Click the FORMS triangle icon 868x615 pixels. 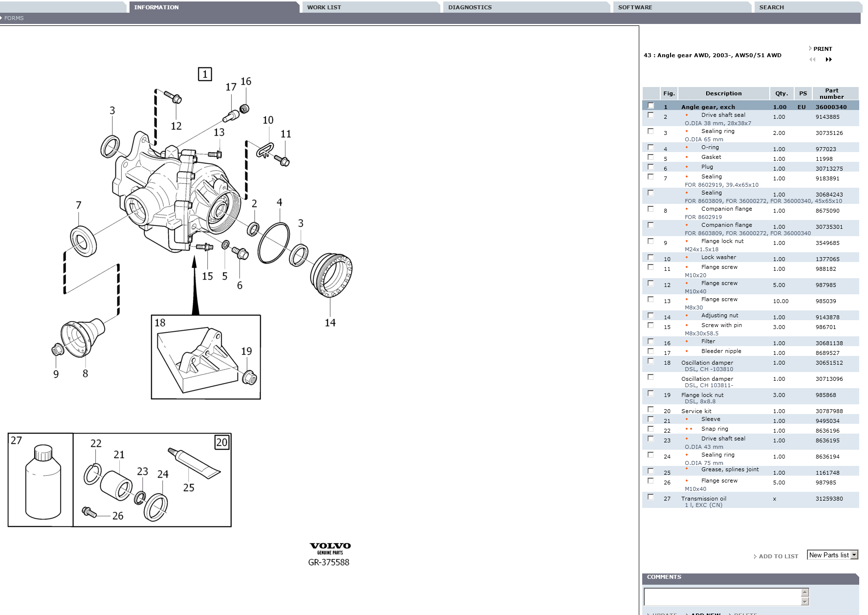(1, 18)
